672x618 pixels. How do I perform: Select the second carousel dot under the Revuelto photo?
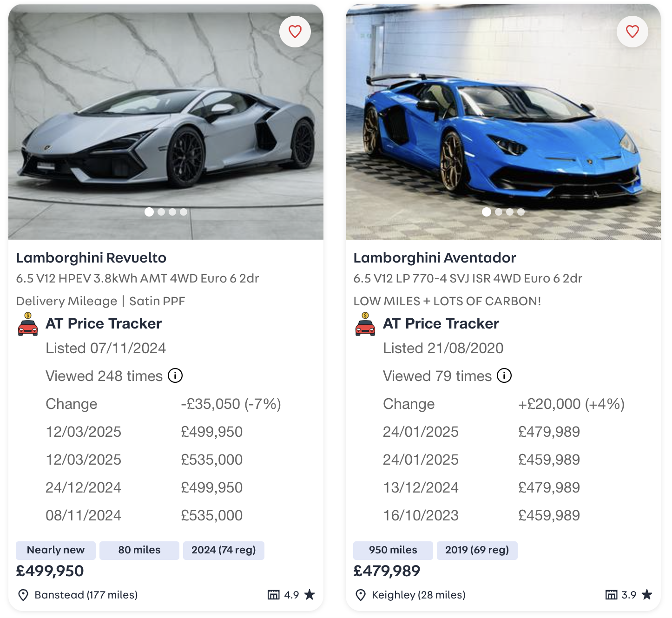tap(161, 212)
